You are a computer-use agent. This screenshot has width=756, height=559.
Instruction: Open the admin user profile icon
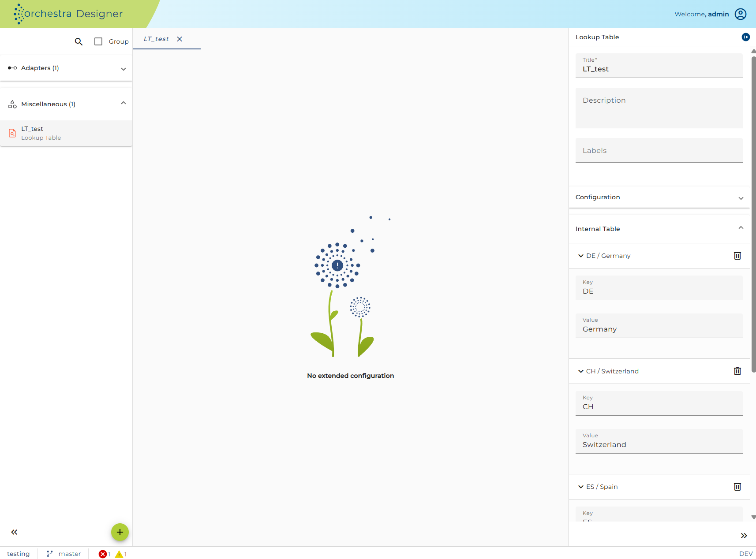[741, 14]
